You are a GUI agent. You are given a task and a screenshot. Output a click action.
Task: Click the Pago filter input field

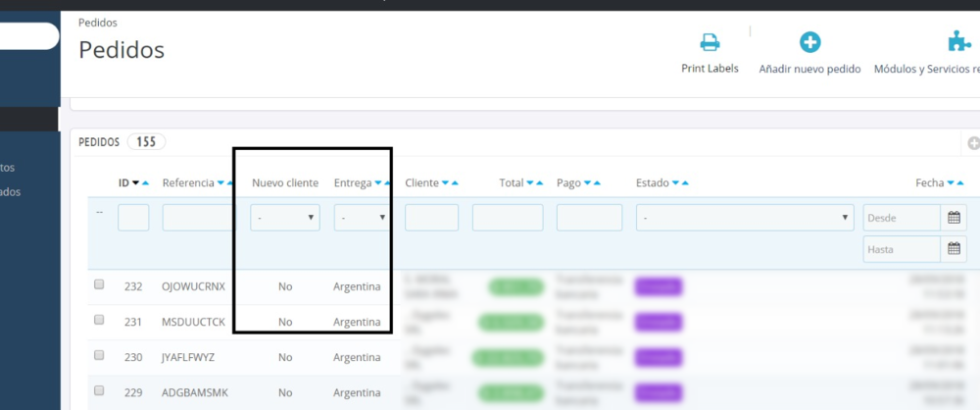589,218
